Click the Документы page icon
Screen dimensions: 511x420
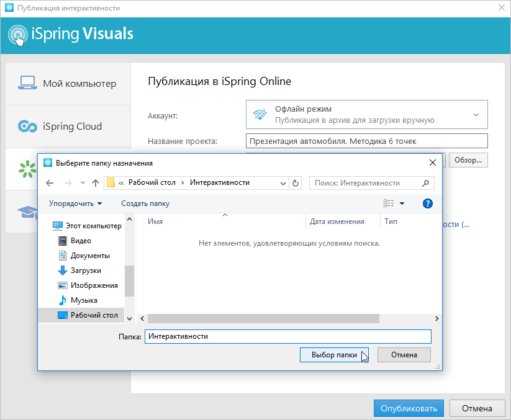(x=63, y=256)
